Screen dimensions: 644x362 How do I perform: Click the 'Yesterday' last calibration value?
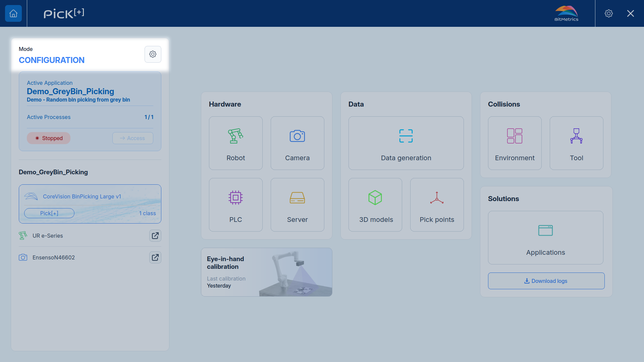point(219,286)
